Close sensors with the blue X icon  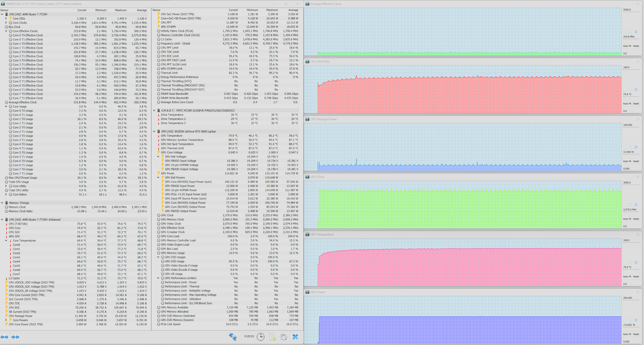coord(295,337)
